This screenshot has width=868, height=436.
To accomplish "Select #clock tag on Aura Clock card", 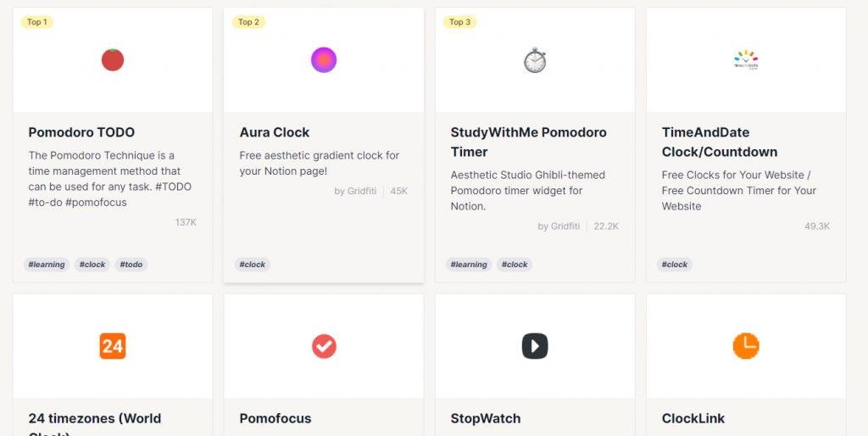I will [253, 265].
